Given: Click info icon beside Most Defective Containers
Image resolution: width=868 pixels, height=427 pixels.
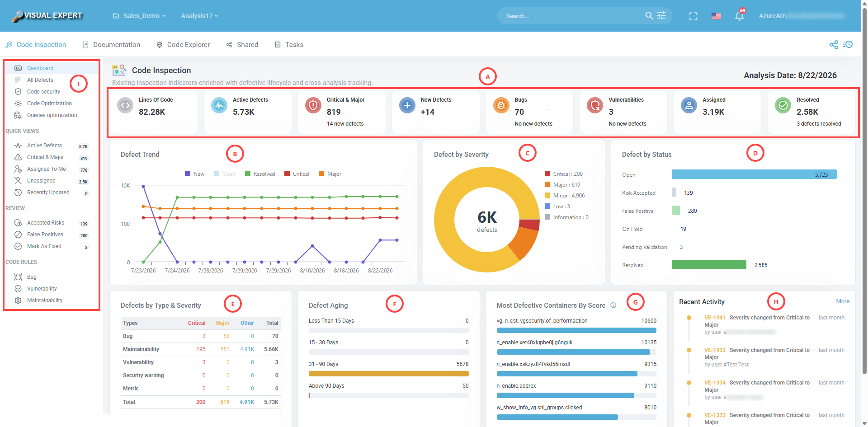Looking at the screenshot, I should 613,305.
